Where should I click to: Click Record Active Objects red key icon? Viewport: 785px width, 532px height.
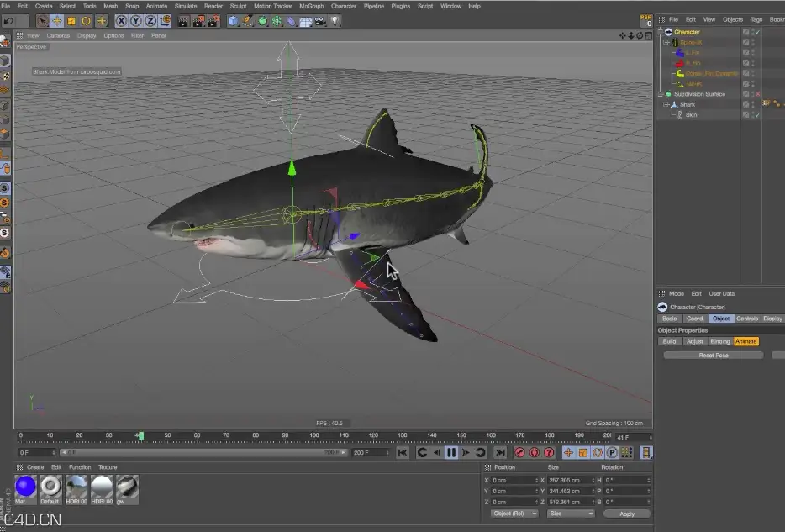(519, 452)
